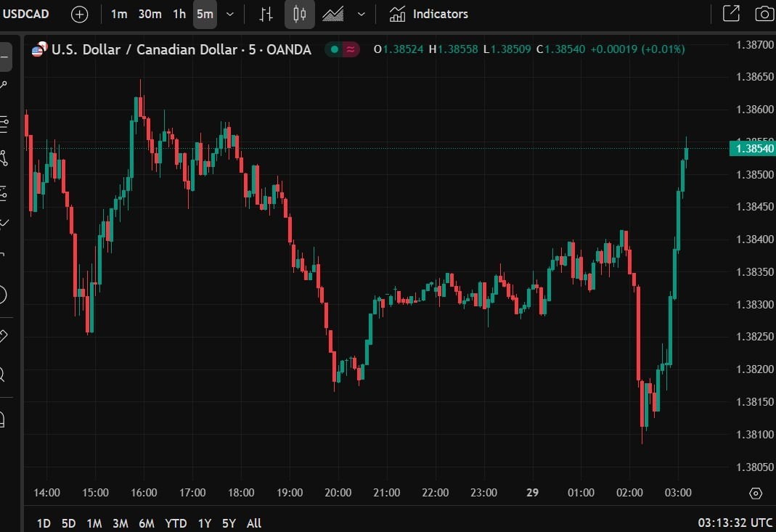Viewport: 776px width, 532px height.
Task: Switch to the 30m interval
Action: pyautogui.click(x=150, y=14)
